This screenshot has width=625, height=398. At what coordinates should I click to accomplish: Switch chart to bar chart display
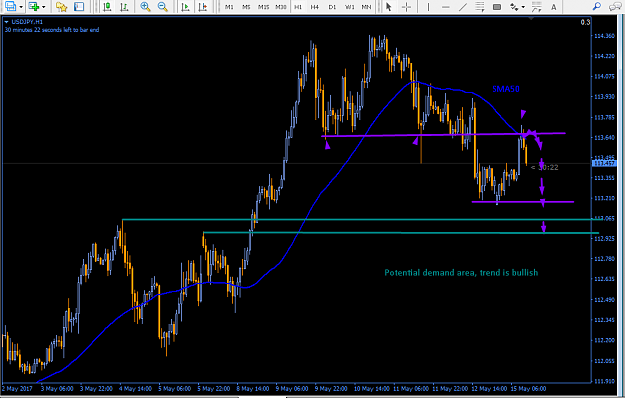pos(124,6)
